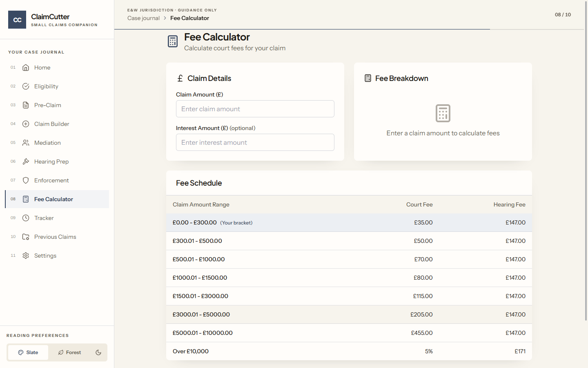
Task: Click the 5% court fee value
Action: [x=429, y=351]
